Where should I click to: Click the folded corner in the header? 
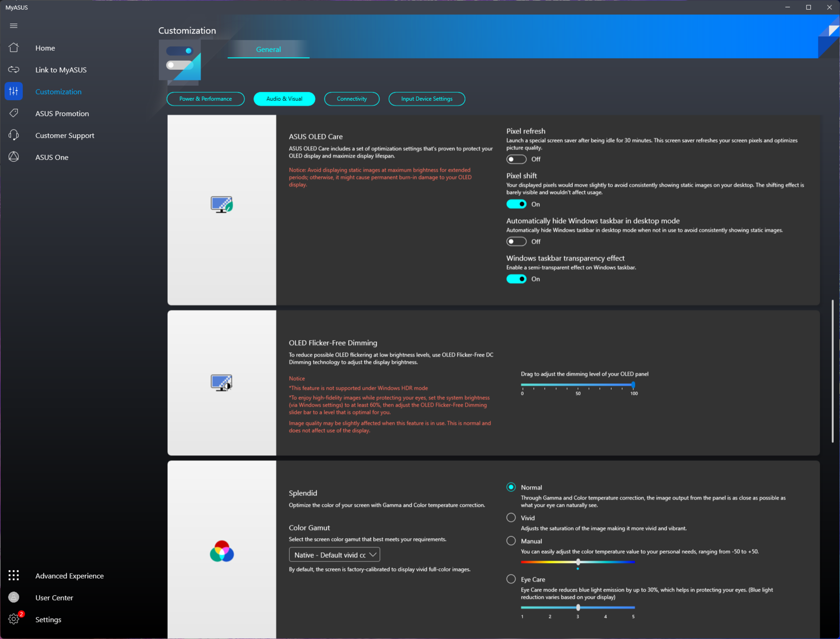point(830,37)
